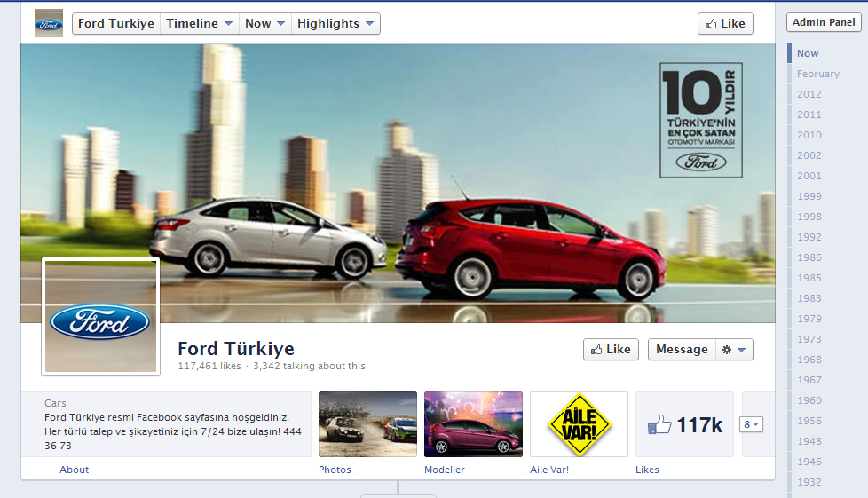Open the gear settings dropdown near Message
This screenshot has height=498, width=868.
coord(734,350)
